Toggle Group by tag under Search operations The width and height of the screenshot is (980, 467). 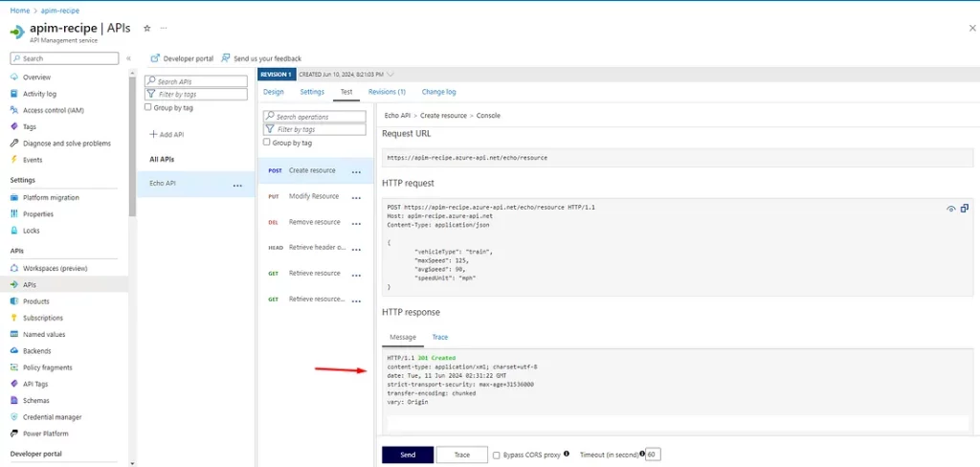coord(267,143)
